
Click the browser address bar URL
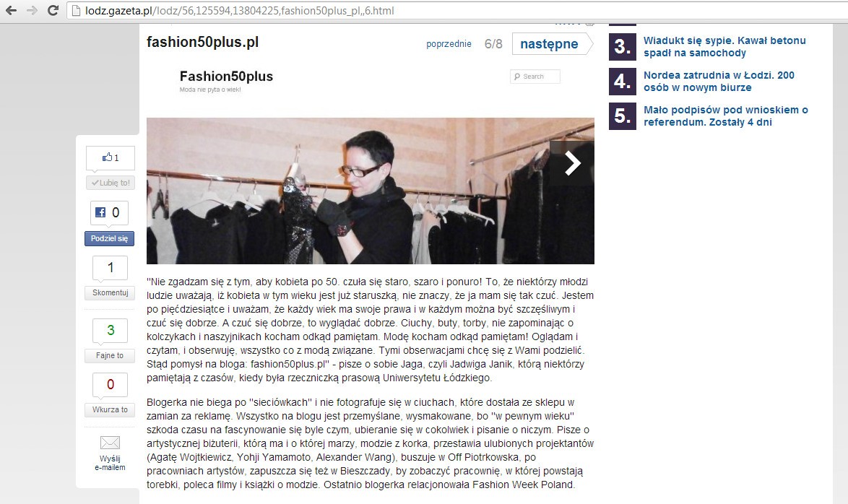(x=240, y=10)
